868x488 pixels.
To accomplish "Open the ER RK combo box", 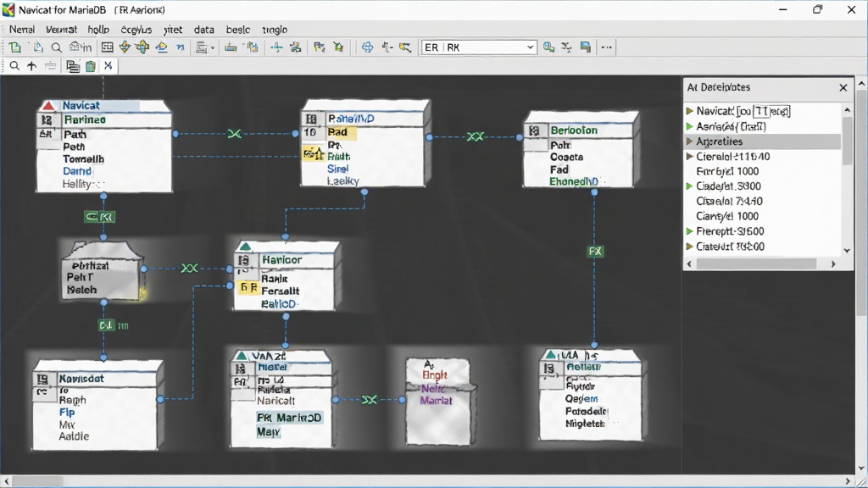I will tap(479, 47).
